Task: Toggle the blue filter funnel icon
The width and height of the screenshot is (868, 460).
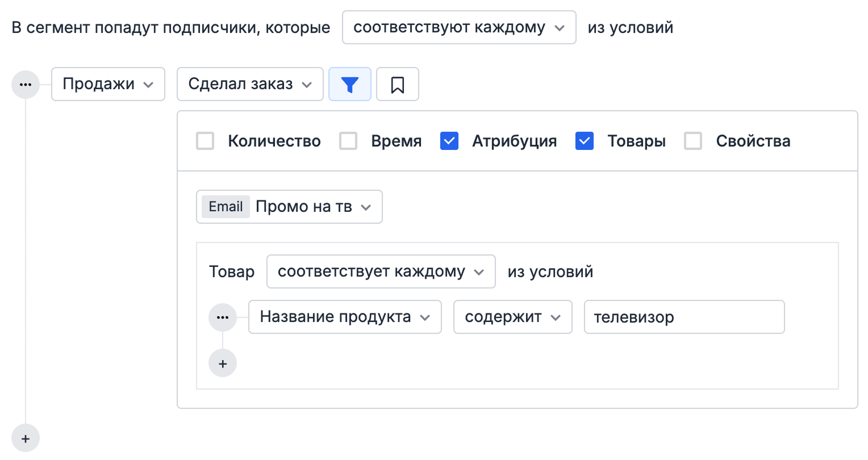Action: click(x=350, y=84)
